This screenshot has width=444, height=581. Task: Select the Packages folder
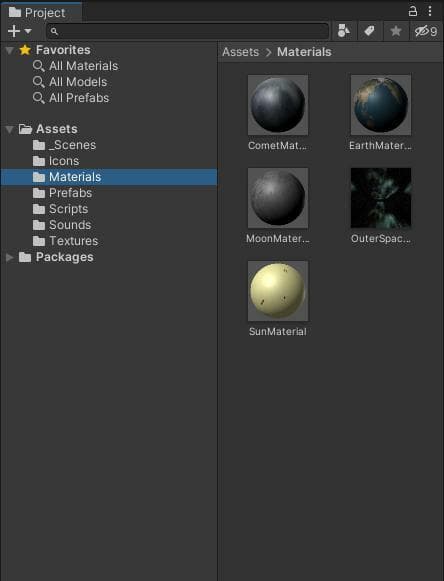[64, 257]
